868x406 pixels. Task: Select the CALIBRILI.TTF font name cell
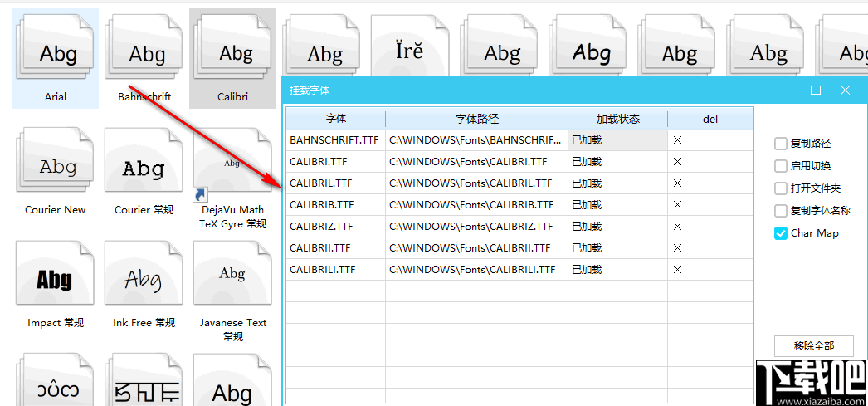[336, 270]
